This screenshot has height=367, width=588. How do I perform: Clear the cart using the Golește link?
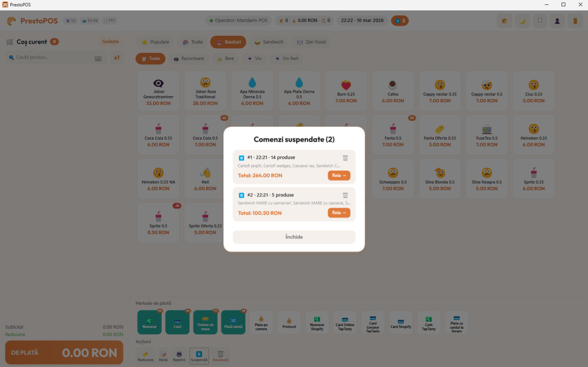pos(110,42)
